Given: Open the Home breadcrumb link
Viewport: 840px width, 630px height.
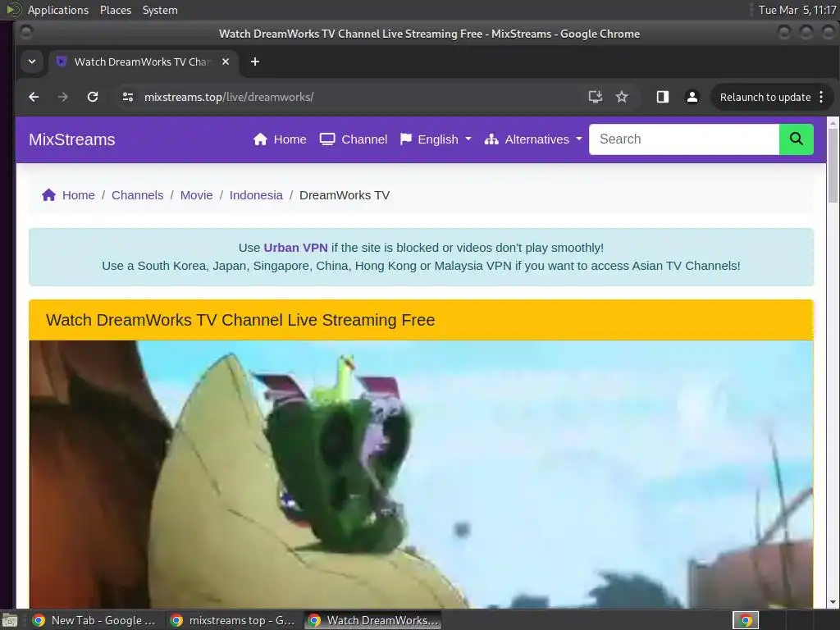Looking at the screenshot, I should [x=78, y=195].
